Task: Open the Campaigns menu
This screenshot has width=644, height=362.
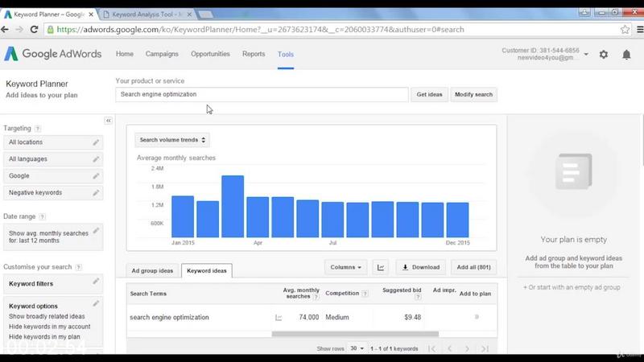Action: point(162,54)
